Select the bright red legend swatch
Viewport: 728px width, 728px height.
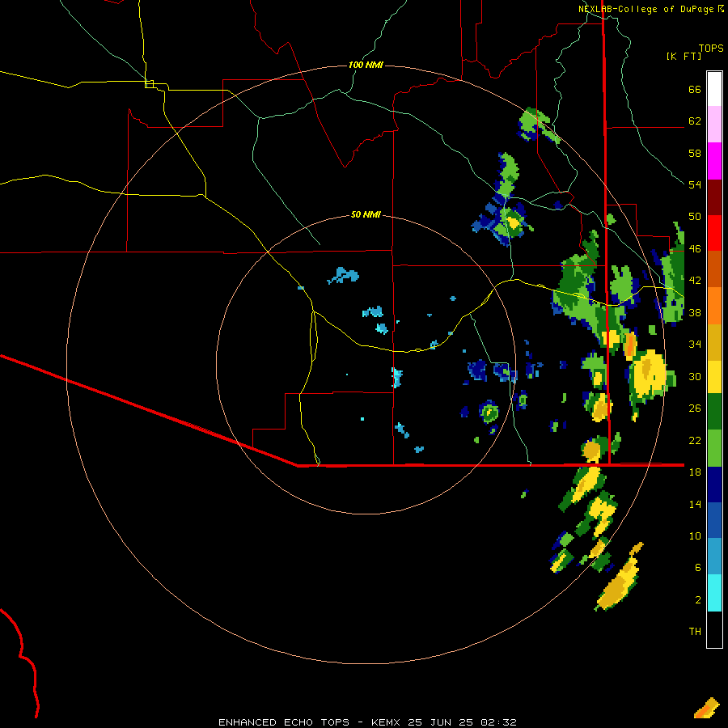(714, 233)
